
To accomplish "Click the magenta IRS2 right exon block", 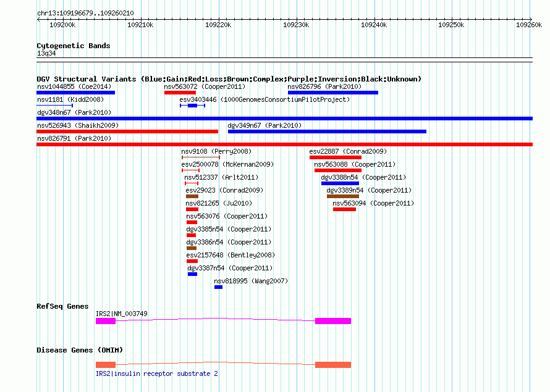I will [x=333, y=321].
